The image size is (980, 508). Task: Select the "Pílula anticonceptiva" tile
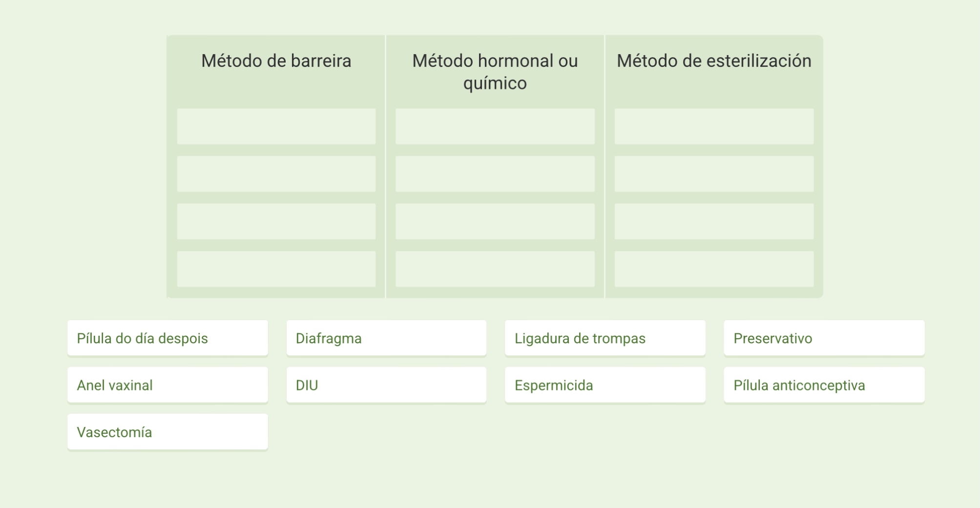pos(823,385)
